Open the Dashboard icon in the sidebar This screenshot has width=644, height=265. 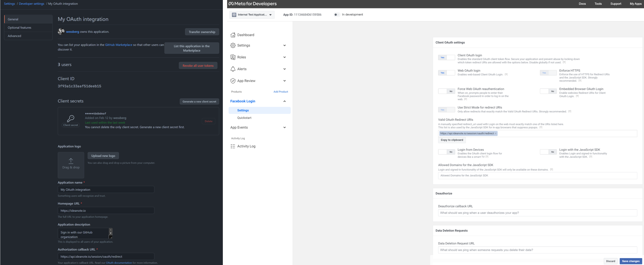[x=233, y=35]
